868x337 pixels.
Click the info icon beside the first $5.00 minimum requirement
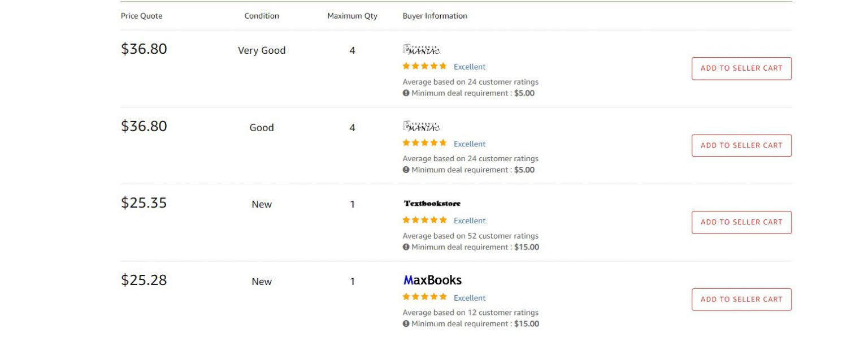point(406,93)
